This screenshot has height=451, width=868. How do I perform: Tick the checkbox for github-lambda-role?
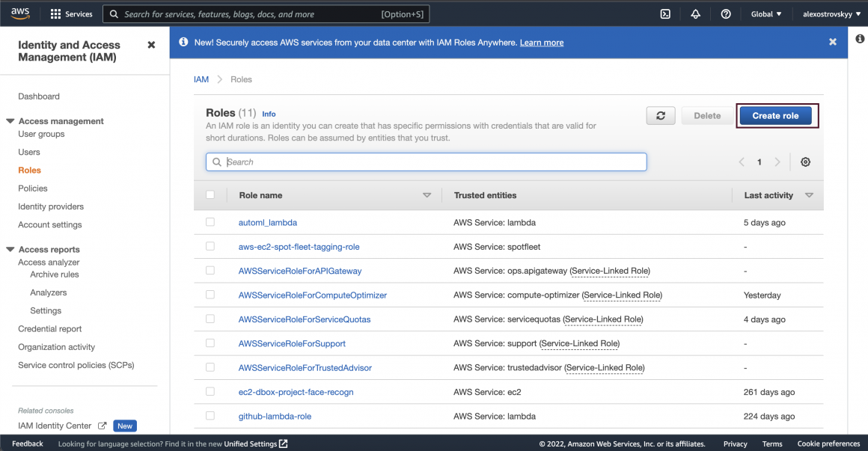210,416
